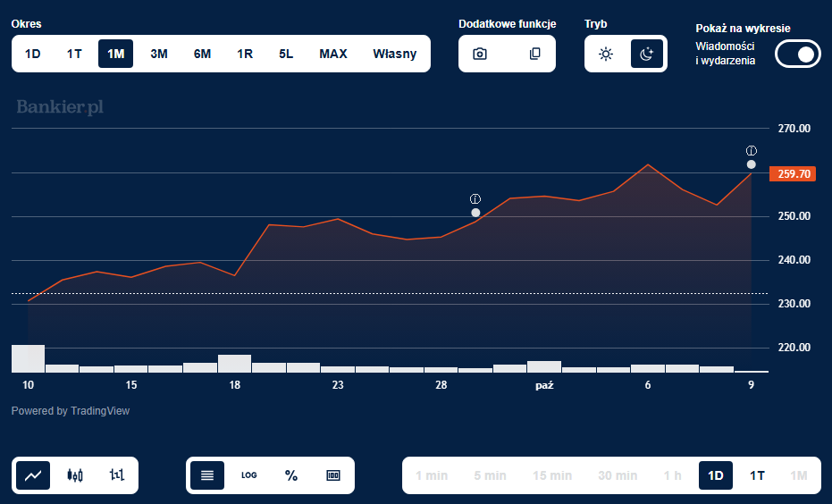Click the date label 15
The height and width of the screenshot is (504, 832).
click(x=131, y=385)
